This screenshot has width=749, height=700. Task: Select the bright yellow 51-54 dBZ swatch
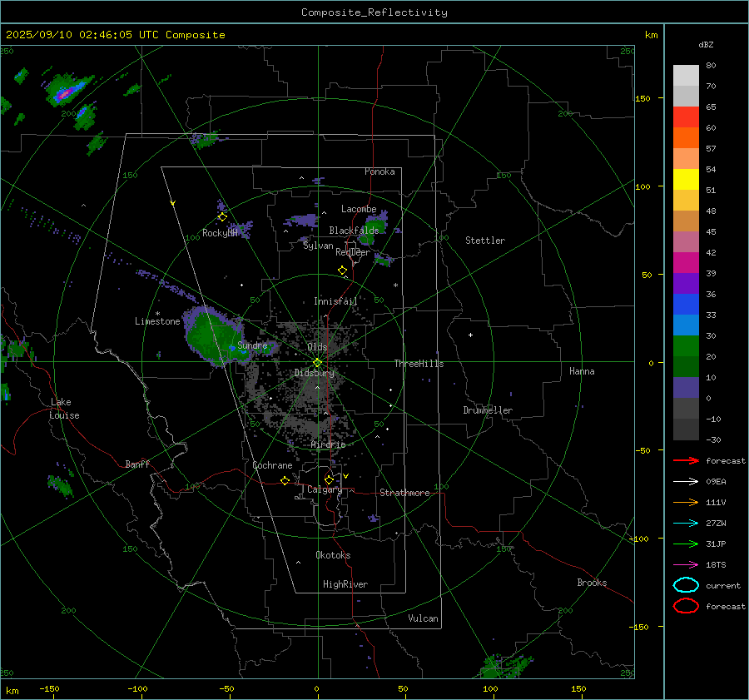[x=686, y=180]
